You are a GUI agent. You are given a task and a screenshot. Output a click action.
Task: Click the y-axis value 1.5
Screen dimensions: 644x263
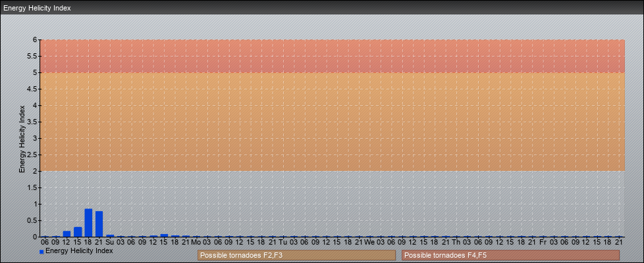pyautogui.click(x=32, y=187)
